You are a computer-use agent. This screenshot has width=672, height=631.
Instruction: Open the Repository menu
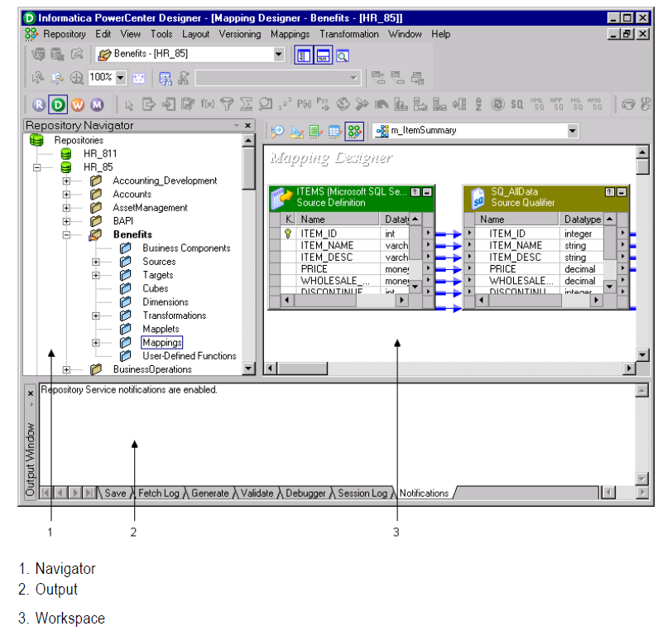pos(65,34)
